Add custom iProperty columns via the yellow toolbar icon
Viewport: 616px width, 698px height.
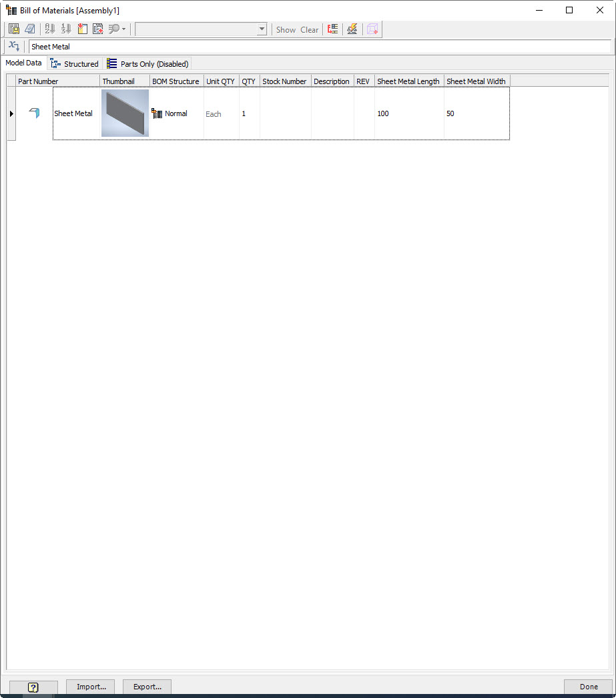click(81, 29)
